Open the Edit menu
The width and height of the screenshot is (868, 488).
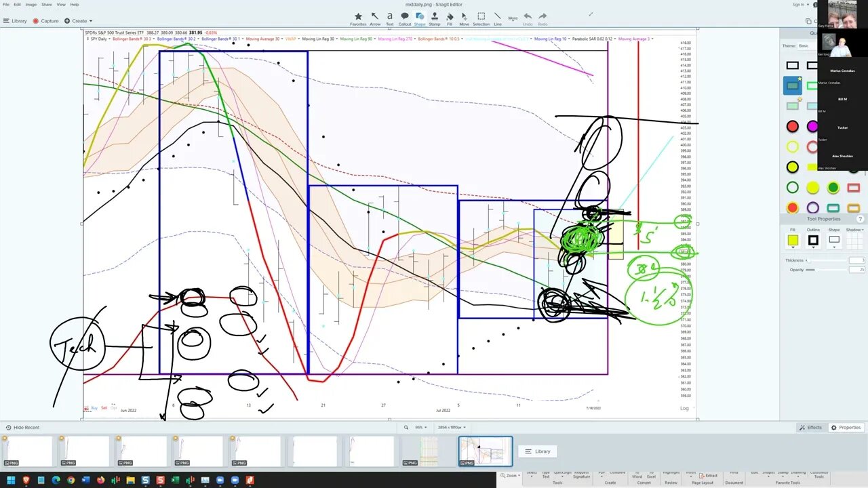coord(17,4)
